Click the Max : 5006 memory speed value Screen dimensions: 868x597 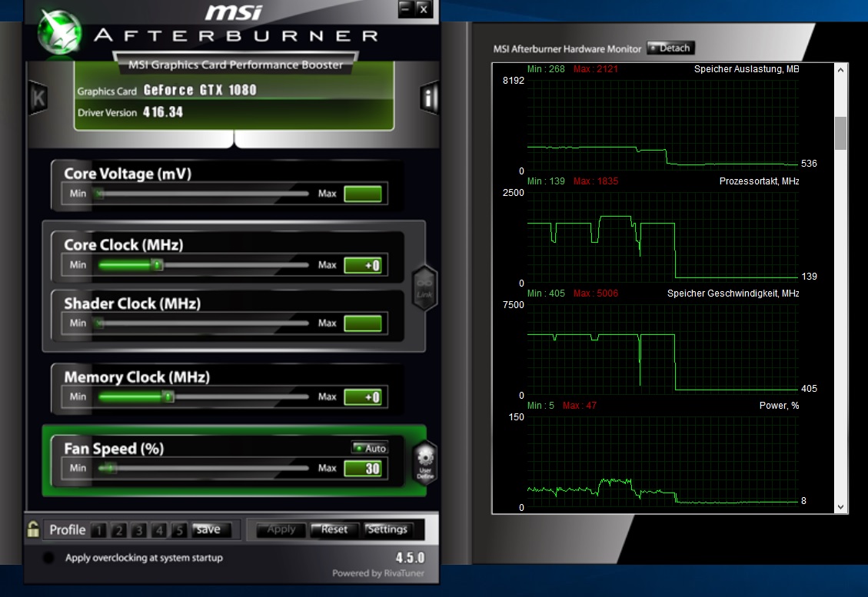(596, 294)
